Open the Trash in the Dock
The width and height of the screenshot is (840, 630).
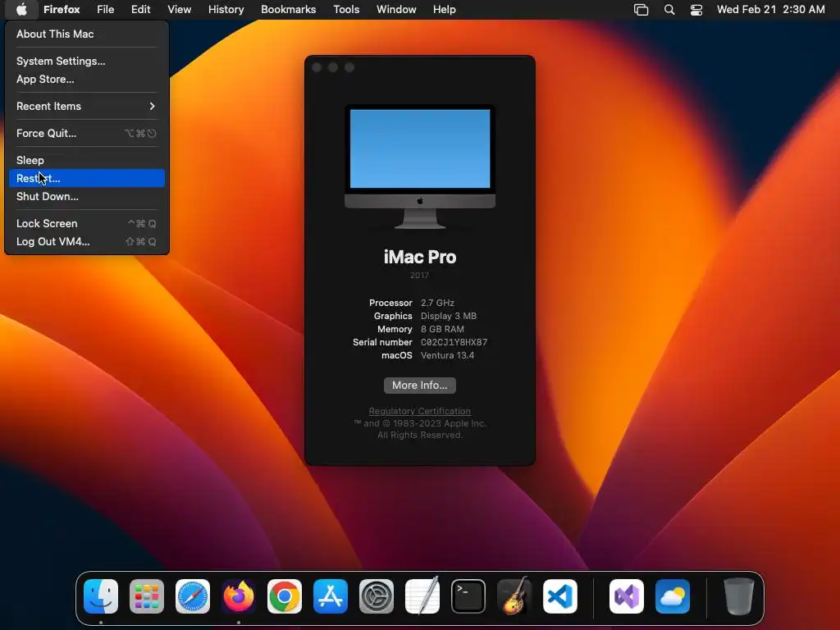pyautogui.click(x=739, y=596)
